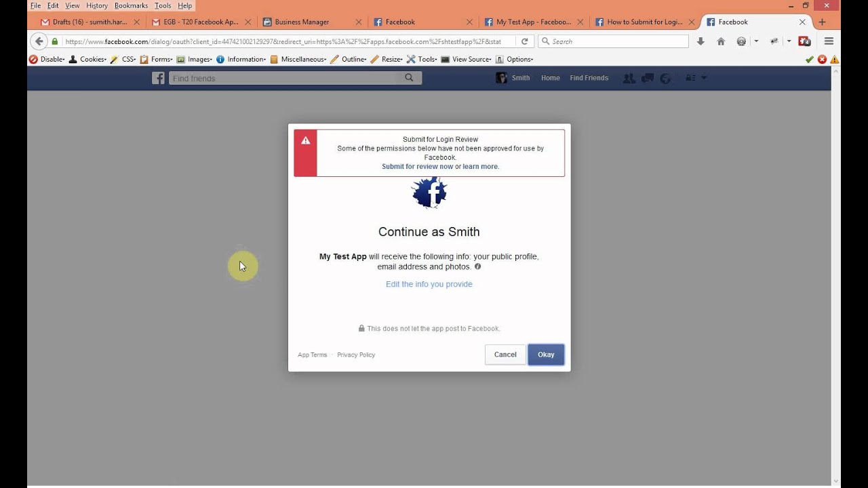Switch to the Drafts (16) Gmail tab
The height and width of the screenshot is (488, 868).
[x=90, y=22]
